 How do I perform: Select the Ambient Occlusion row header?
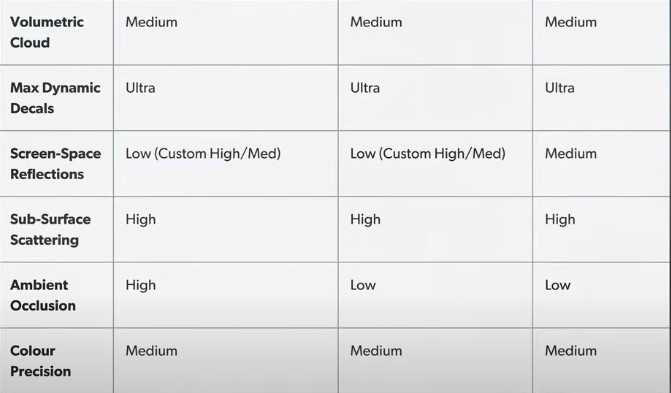(43, 295)
